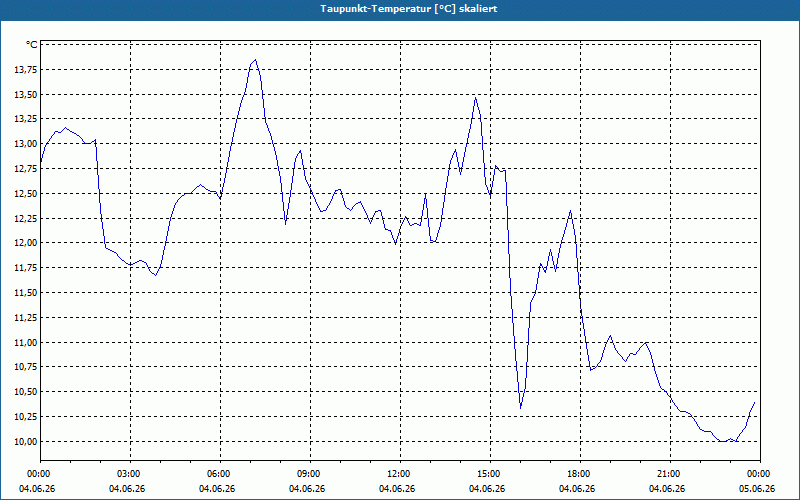The height and width of the screenshot is (500, 800).
Task: Click the 00:00 time label dated 05.06.26
Action: tap(758, 474)
